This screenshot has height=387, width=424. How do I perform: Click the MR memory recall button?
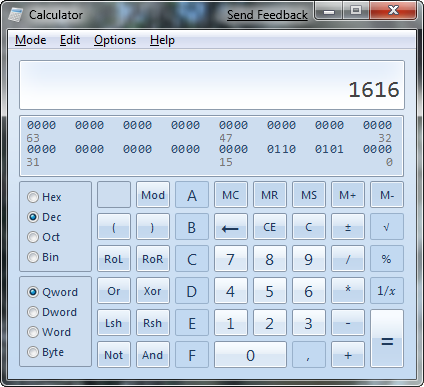[270, 195]
